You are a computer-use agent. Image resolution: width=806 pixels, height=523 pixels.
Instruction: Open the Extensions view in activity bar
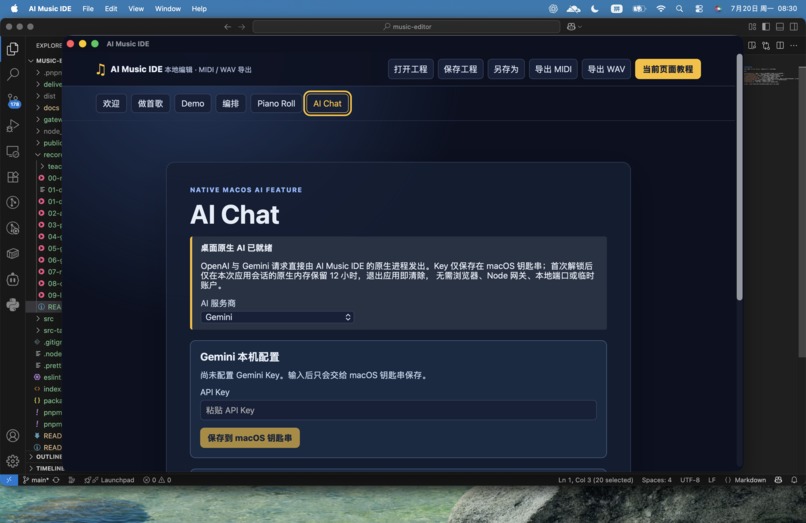13,177
